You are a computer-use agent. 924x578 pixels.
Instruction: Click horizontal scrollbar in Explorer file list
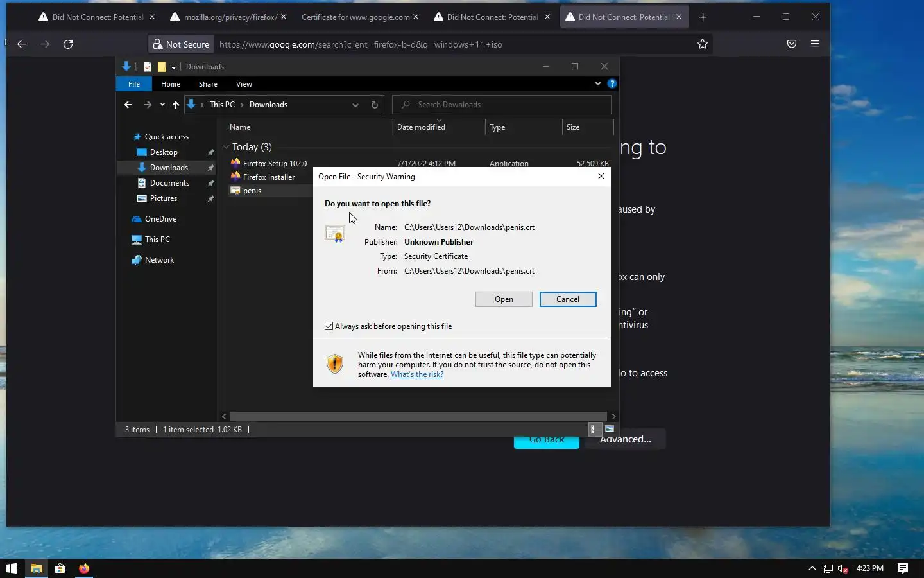click(x=418, y=416)
